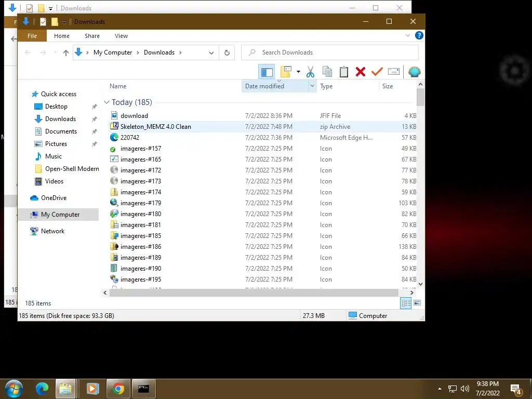
Task: Switch to the Share ribbon tab
Action: (x=92, y=36)
